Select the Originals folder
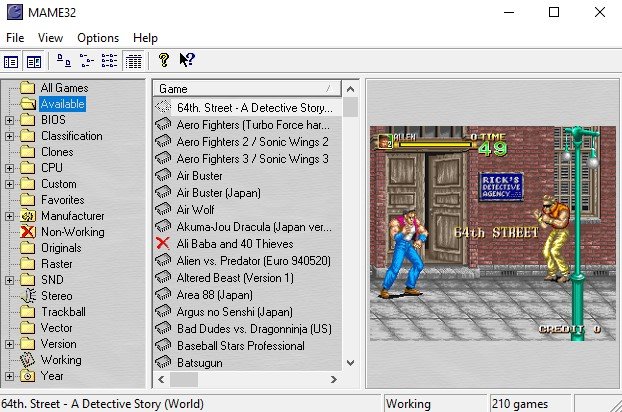 [61, 248]
